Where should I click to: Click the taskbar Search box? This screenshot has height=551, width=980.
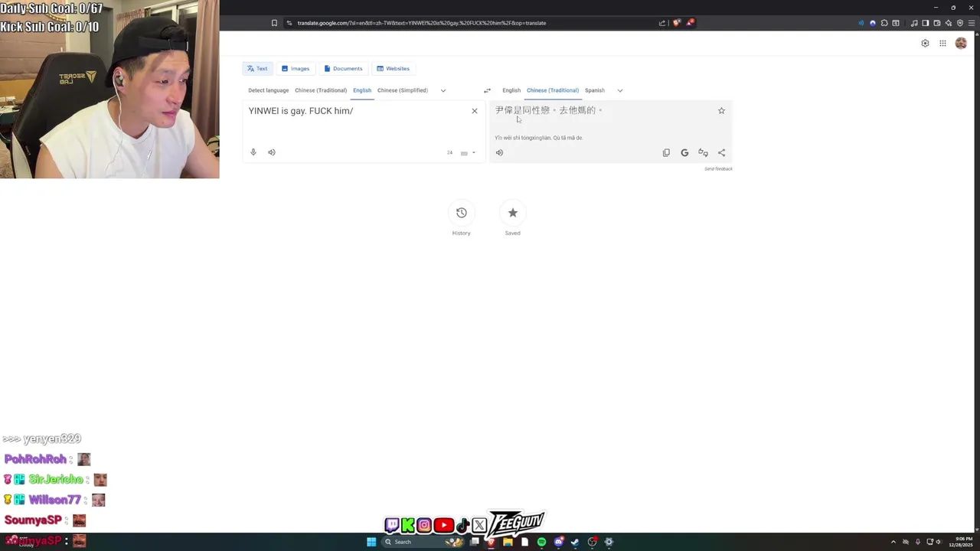(x=423, y=542)
